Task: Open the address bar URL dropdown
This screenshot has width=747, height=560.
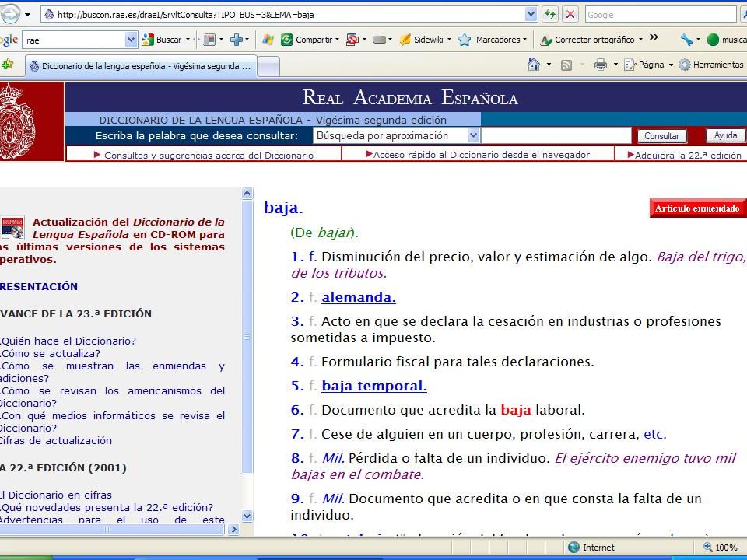Action: point(531,14)
